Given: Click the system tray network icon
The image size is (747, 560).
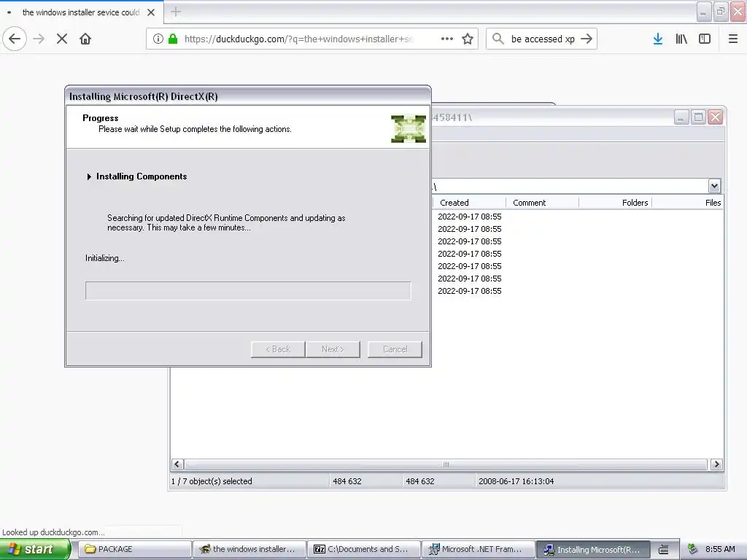Looking at the screenshot, I should 693,549.
